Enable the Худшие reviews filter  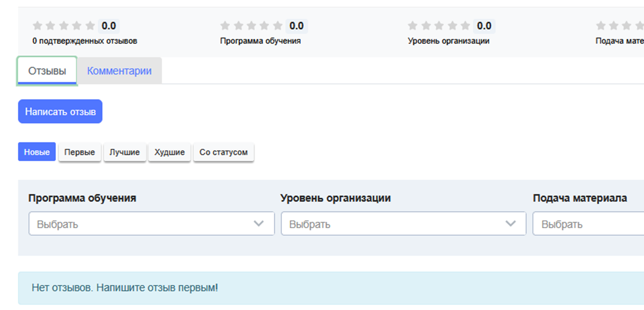(x=170, y=152)
